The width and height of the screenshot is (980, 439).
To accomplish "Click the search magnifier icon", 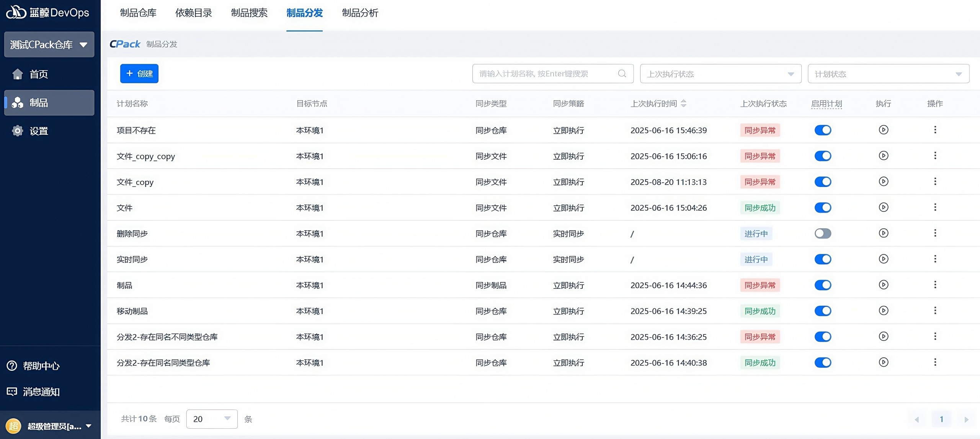I will tap(622, 74).
